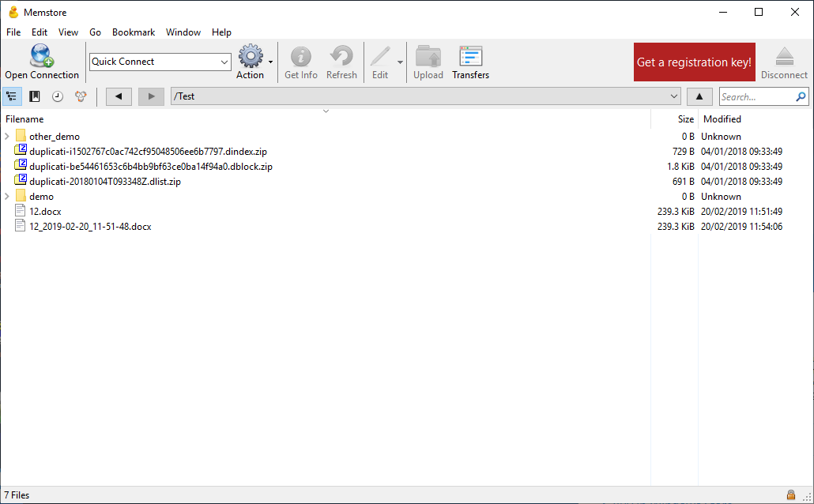This screenshot has height=504, width=814.
Task: Go up to the parent folder
Action: click(699, 96)
